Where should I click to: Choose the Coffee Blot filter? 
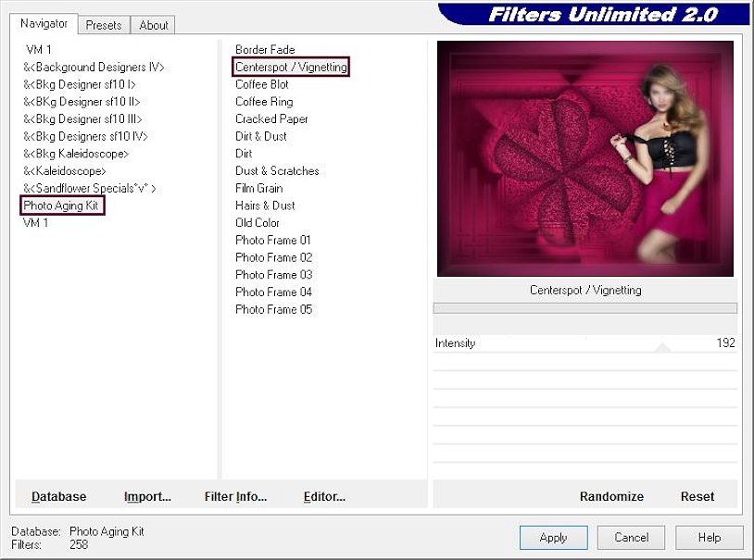click(262, 84)
